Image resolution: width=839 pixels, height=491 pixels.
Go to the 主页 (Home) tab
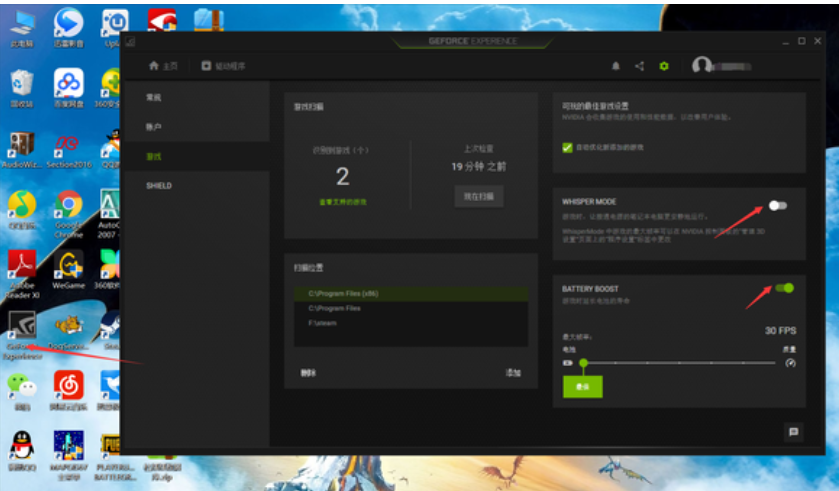coord(163,66)
